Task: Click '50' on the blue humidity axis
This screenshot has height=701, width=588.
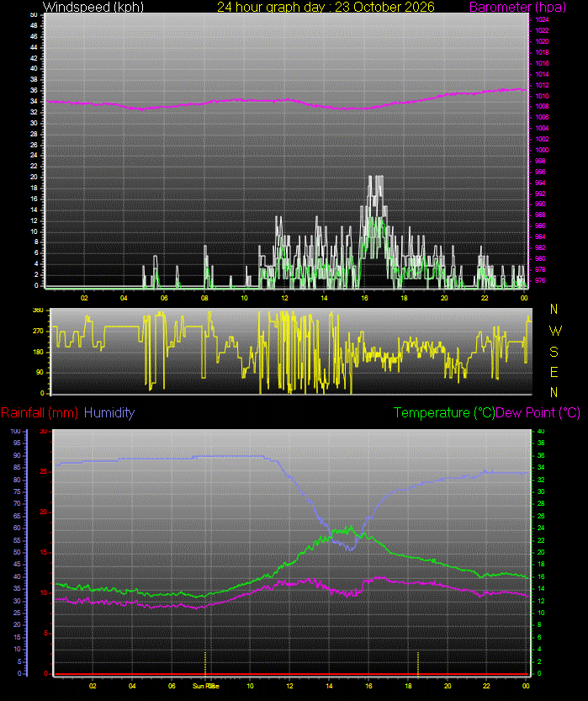Action: pyautogui.click(x=17, y=553)
